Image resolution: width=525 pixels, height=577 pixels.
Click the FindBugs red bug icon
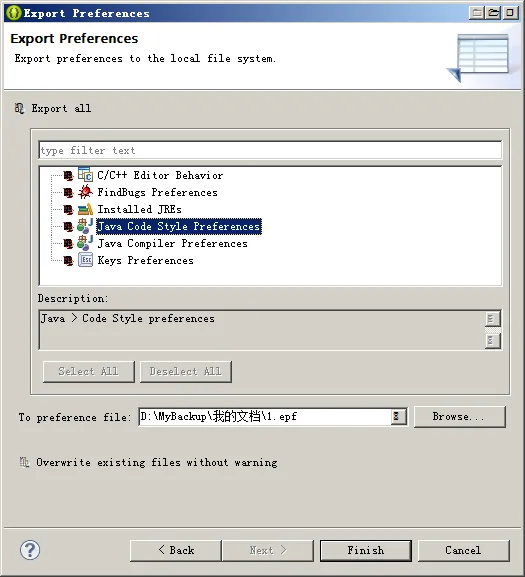pyautogui.click(x=85, y=192)
